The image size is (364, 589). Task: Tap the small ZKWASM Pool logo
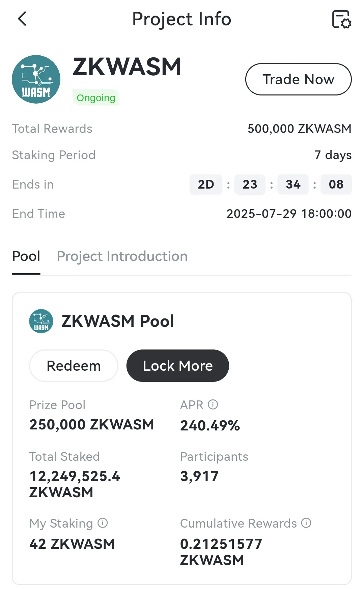coord(41,321)
